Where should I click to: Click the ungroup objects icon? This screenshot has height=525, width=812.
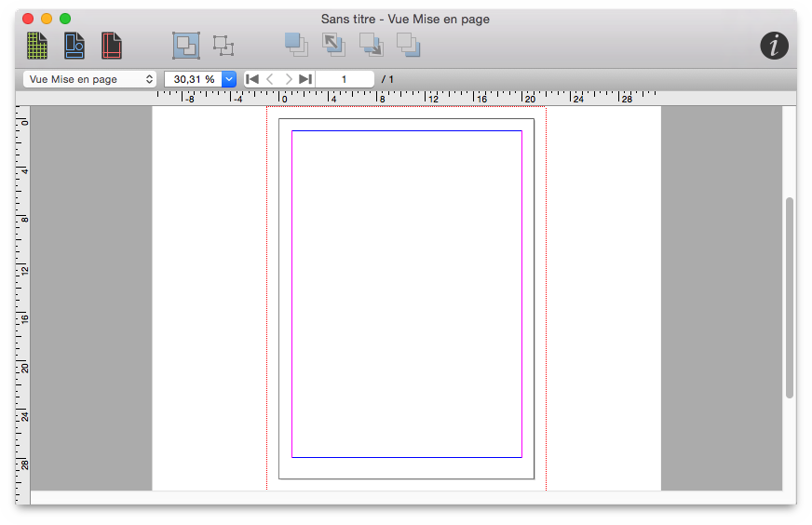(x=223, y=46)
